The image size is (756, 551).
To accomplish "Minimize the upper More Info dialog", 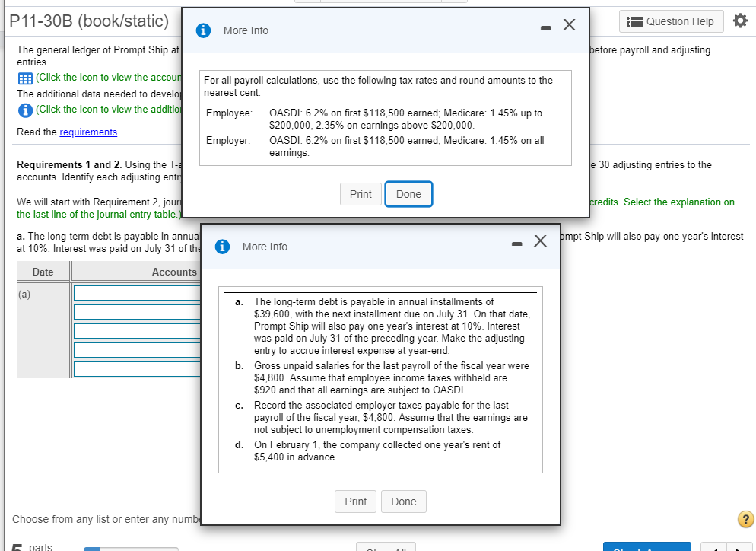I will 545,28.
